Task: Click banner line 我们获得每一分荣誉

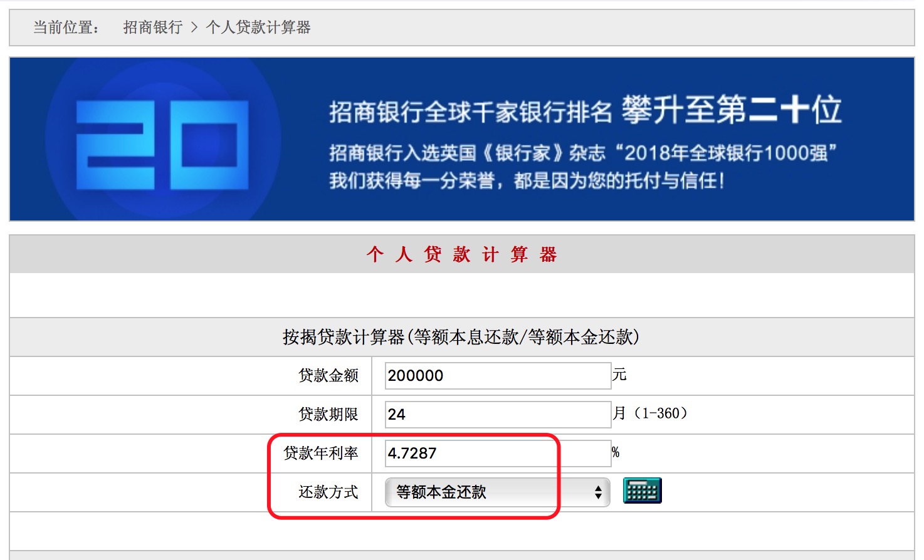Action: coord(527,181)
